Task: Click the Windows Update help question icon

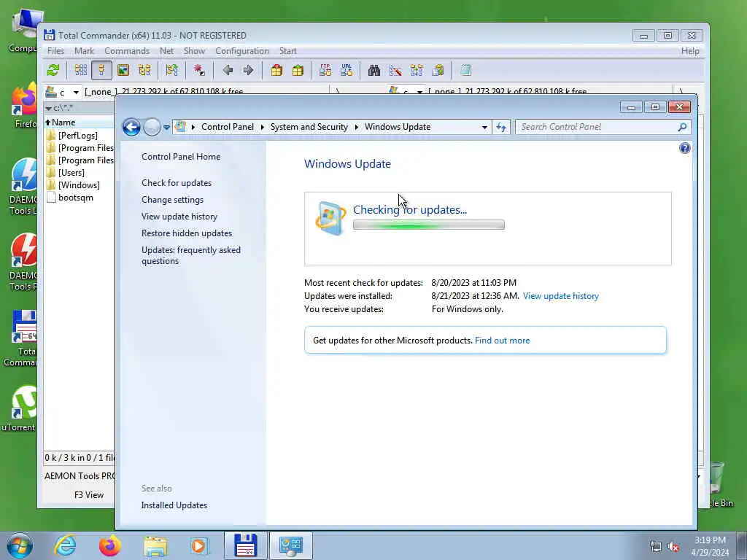Action: [684, 148]
